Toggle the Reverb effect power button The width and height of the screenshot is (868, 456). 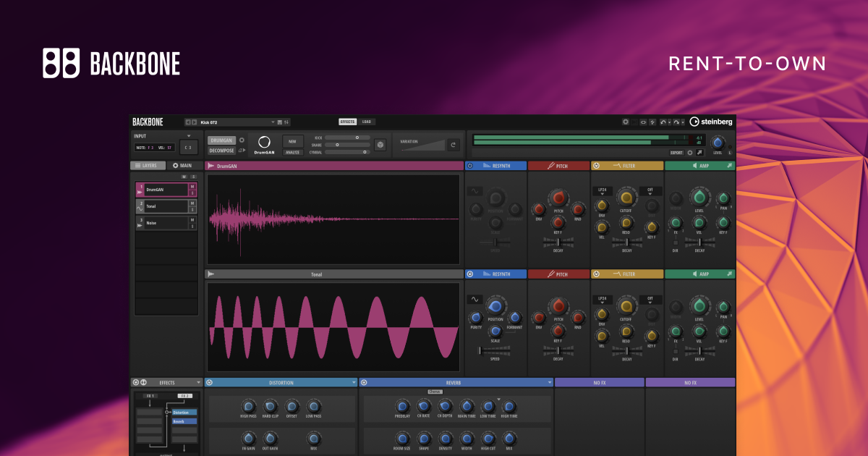pos(364,382)
